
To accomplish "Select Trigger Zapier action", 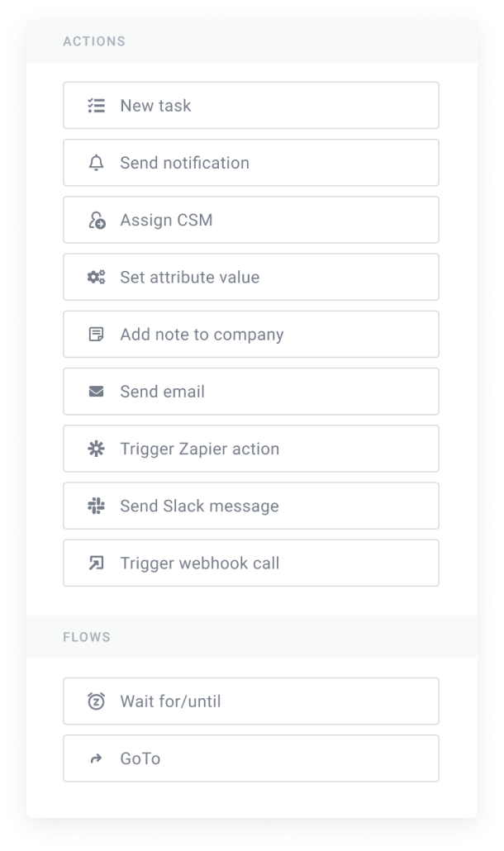I will coord(250,449).
